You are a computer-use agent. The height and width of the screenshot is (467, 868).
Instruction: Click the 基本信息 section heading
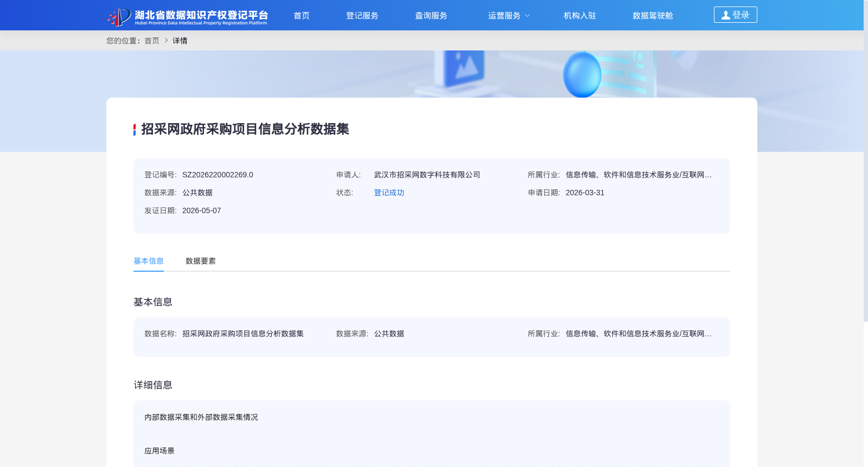point(153,302)
